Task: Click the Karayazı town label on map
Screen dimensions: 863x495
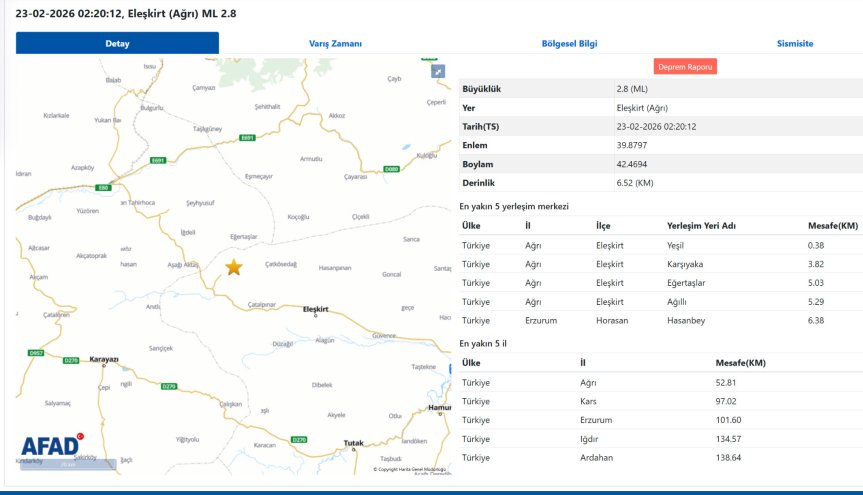Action: pyautogui.click(x=104, y=359)
